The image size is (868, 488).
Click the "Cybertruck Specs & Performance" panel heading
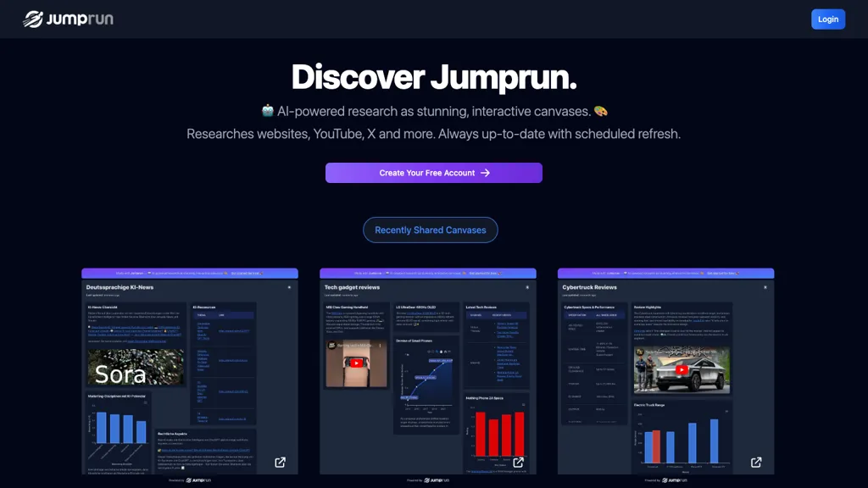pos(589,307)
